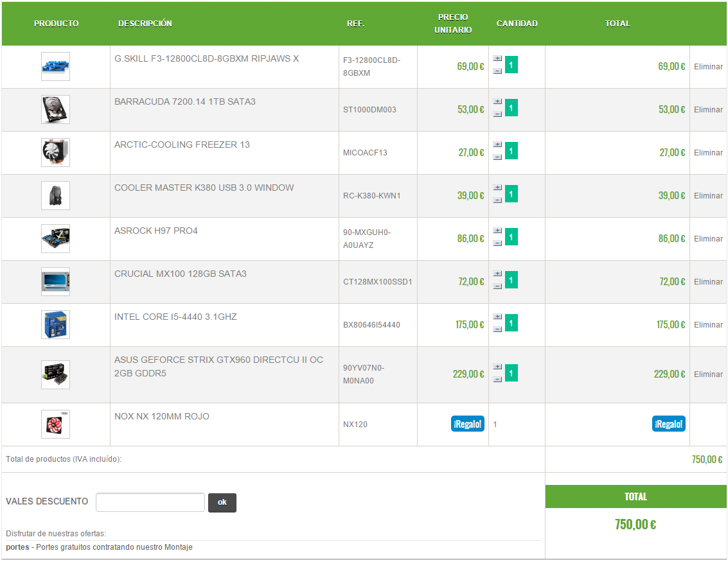This screenshot has height=562, width=728.
Task: Open Arctic-Cooling Freezer 13 thumbnail
Action: (55, 153)
